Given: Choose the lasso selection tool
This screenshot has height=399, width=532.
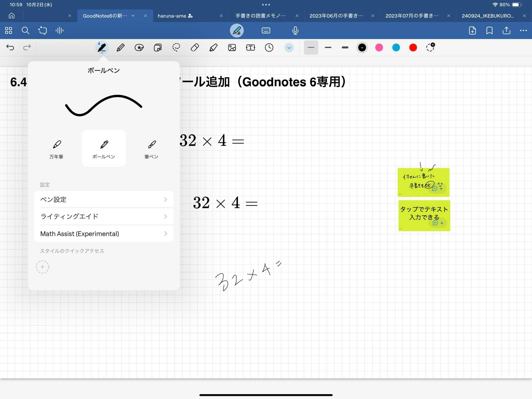Looking at the screenshot, I should (176, 48).
